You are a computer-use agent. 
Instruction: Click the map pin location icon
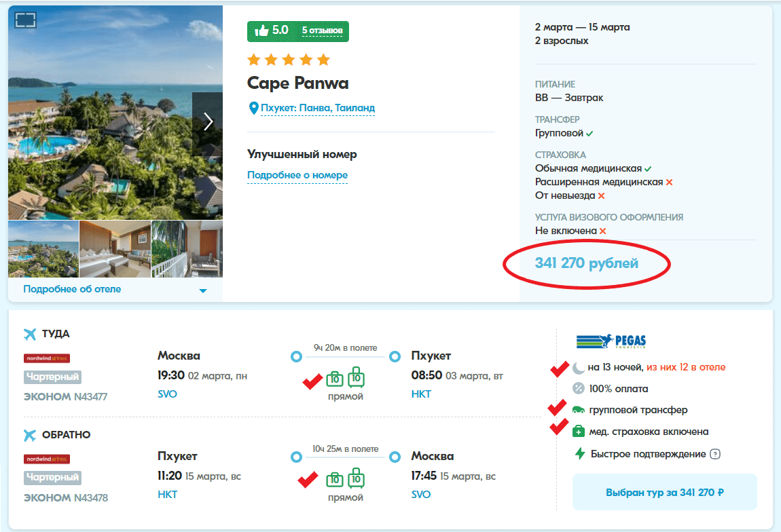[253, 108]
